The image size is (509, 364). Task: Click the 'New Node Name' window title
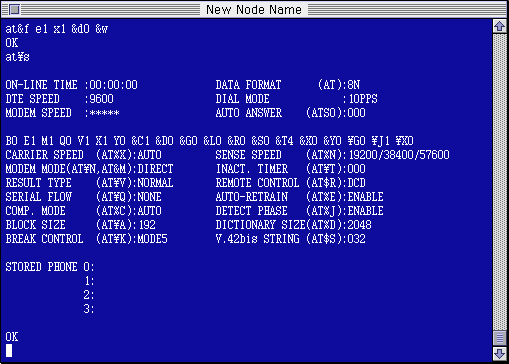[254, 9]
